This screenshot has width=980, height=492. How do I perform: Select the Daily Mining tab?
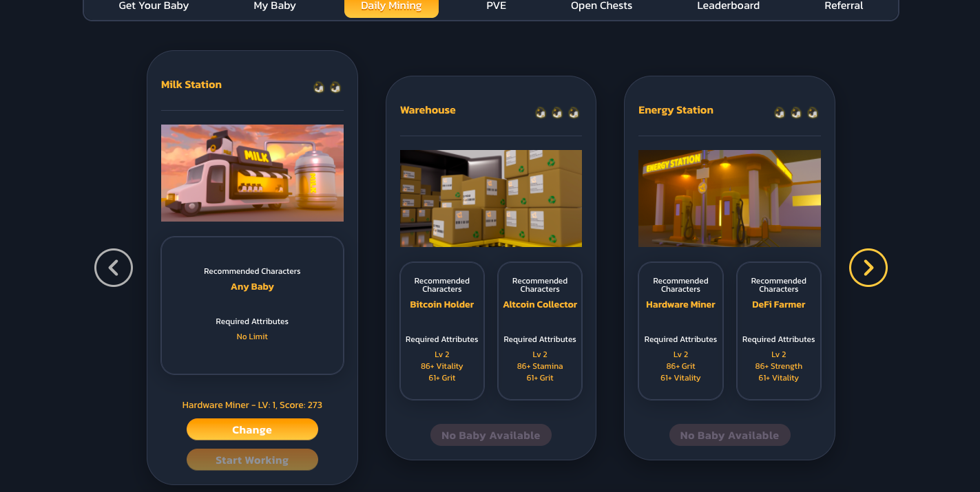tap(391, 7)
